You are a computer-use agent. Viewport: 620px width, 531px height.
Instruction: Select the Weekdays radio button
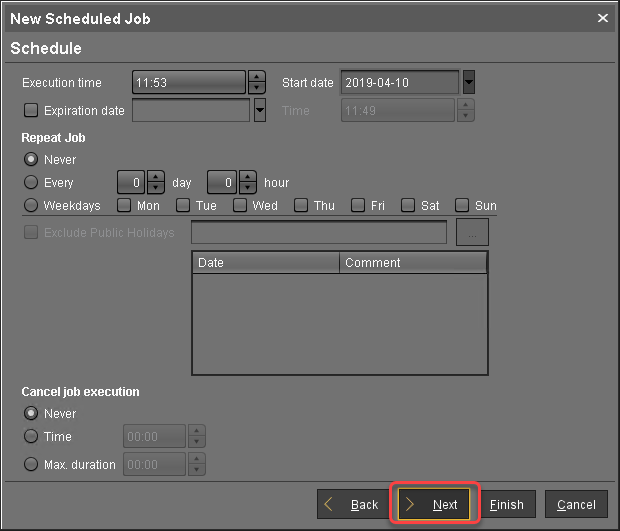(31, 206)
